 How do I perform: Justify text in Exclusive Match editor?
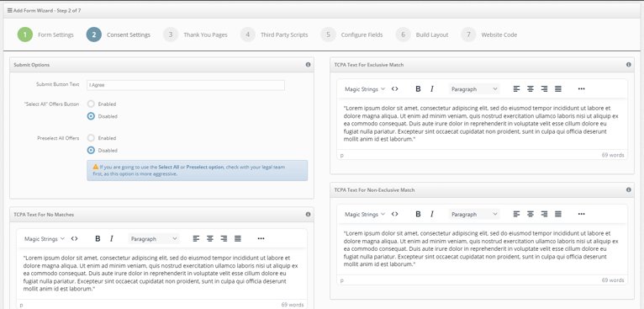coord(558,88)
